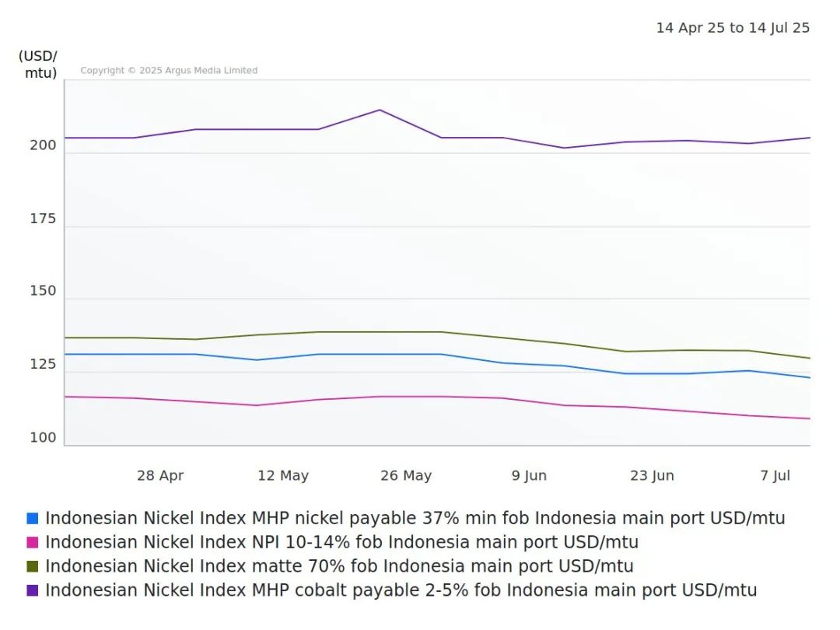Screen dimensions: 840x630
Task: Click the peak of the purple cobalt line
Action: click(380, 110)
